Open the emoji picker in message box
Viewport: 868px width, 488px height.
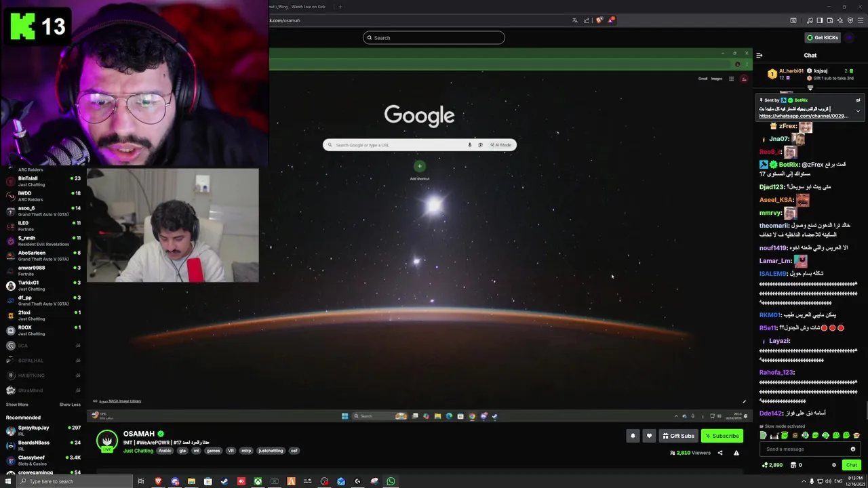(x=853, y=449)
